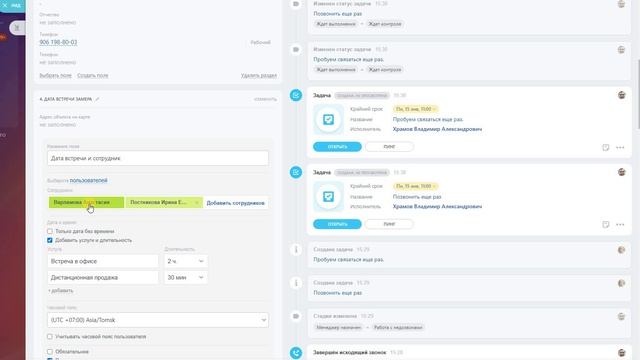Click task icon of 'Пробуем связаться еще раз' card
The width and height of the screenshot is (640, 360).
[329, 120]
